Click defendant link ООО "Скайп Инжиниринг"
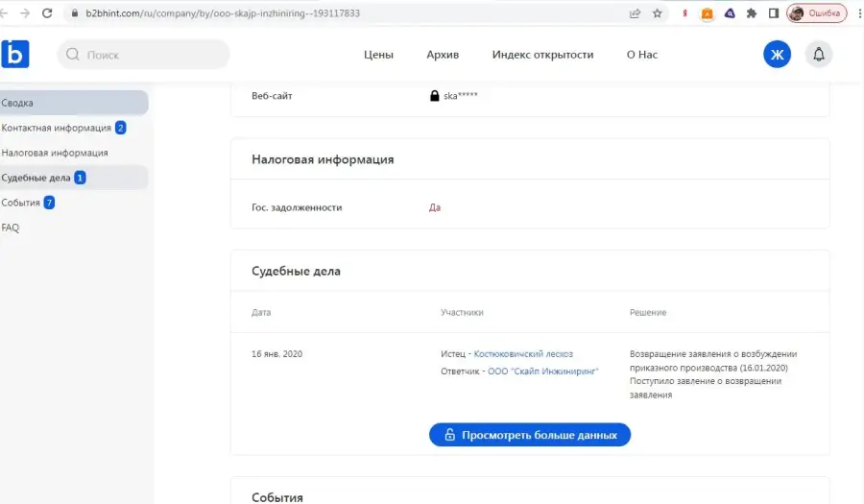Image resolution: width=864 pixels, height=504 pixels. [x=543, y=372]
